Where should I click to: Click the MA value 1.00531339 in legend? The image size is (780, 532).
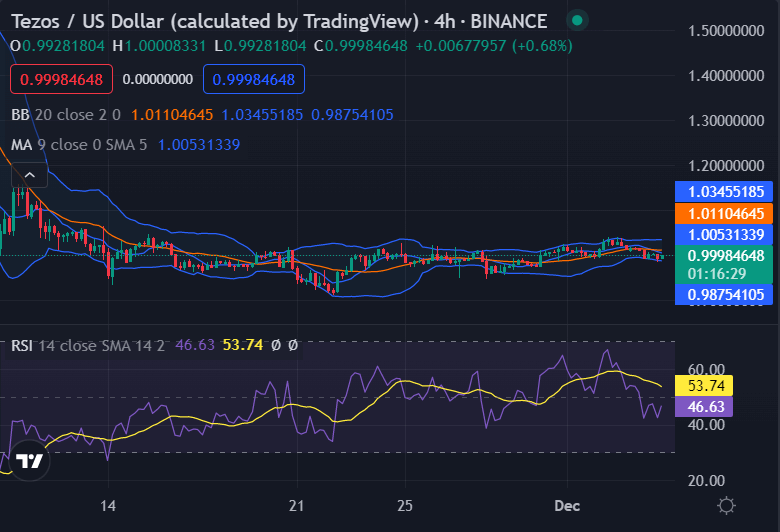pyautogui.click(x=199, y=145)
